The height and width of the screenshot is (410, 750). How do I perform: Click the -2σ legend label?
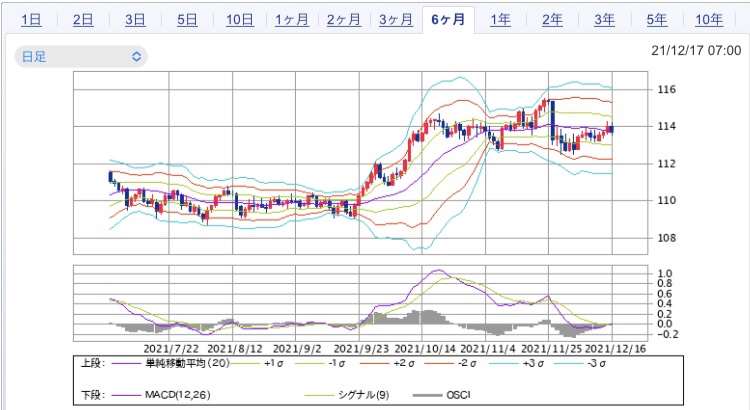tap(467, 364)
